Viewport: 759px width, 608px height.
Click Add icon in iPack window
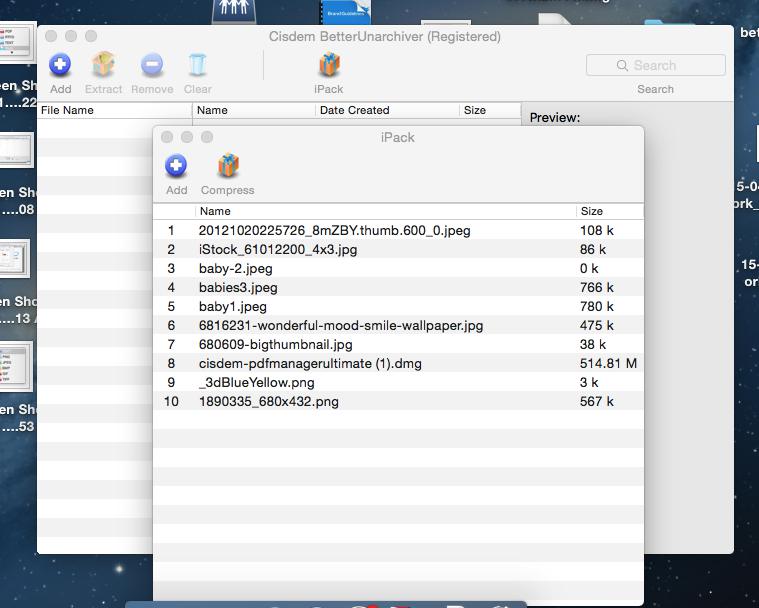(176, 166)
